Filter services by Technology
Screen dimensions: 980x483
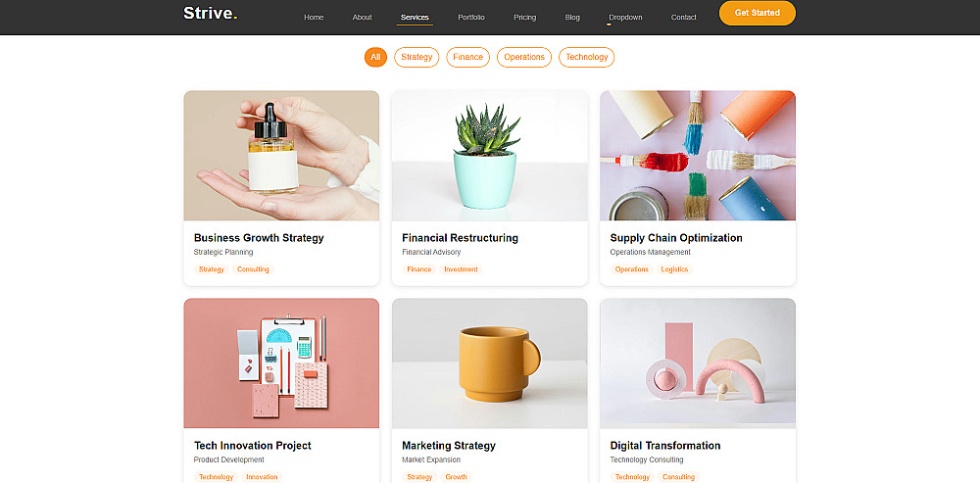(x=587, y=57)
